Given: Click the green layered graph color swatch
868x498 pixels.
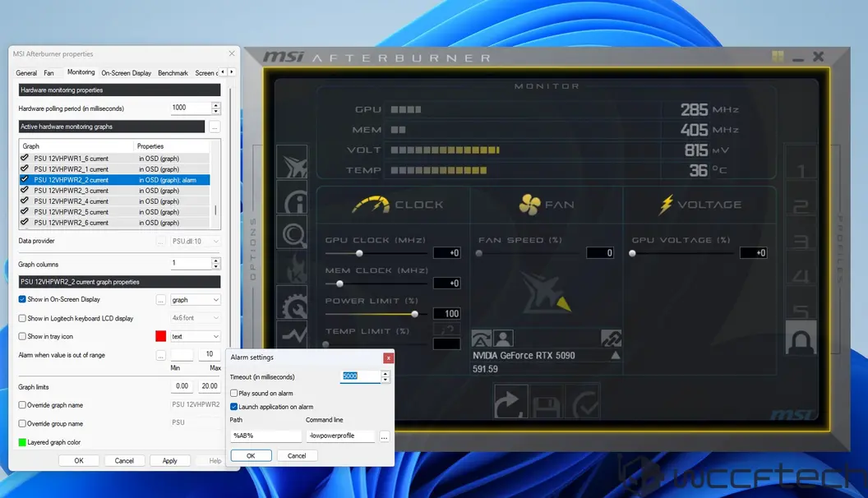Looking at the screenshot, I should point(22,443).
